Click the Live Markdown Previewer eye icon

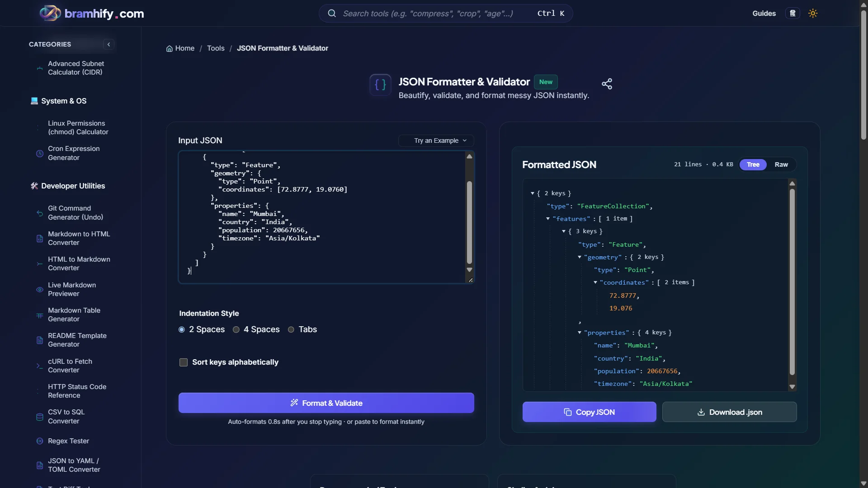coord(40,289)
